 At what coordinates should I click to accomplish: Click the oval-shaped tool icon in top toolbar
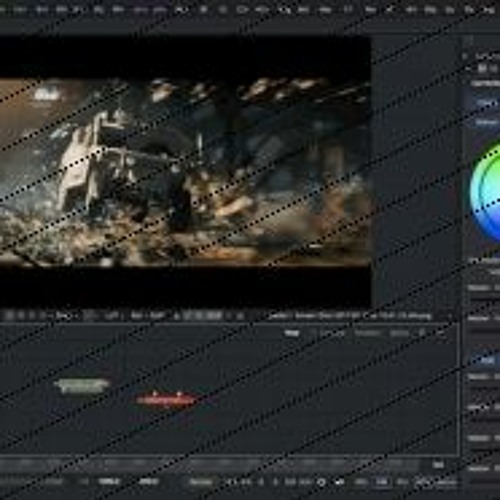tap(242, 10)
